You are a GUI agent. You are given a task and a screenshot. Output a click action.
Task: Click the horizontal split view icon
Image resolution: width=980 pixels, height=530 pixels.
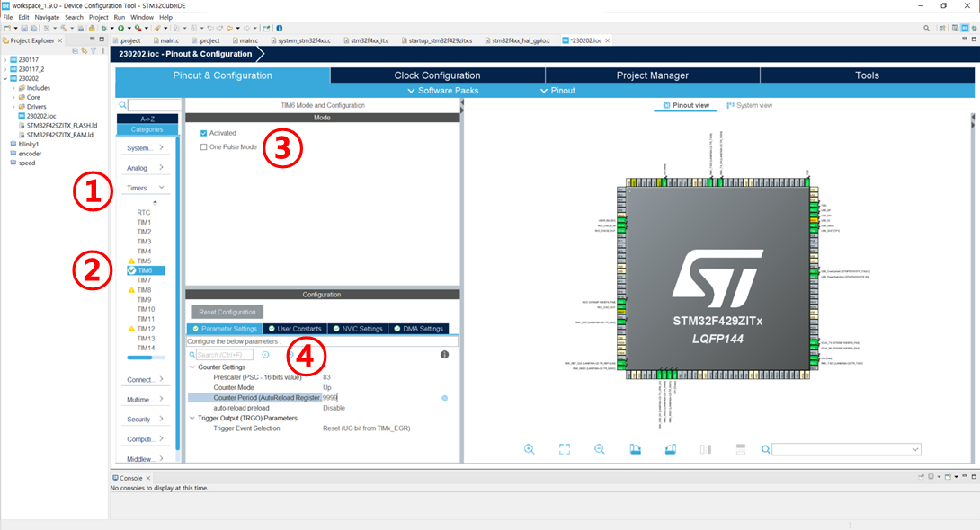click(x=741, y=449)
